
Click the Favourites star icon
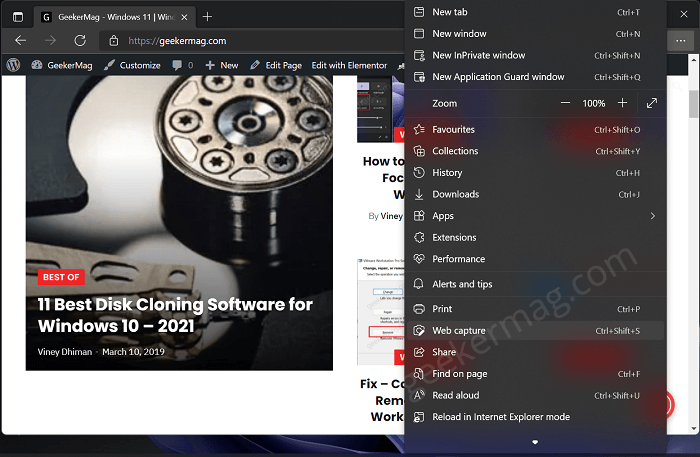(x=419, y=129)
